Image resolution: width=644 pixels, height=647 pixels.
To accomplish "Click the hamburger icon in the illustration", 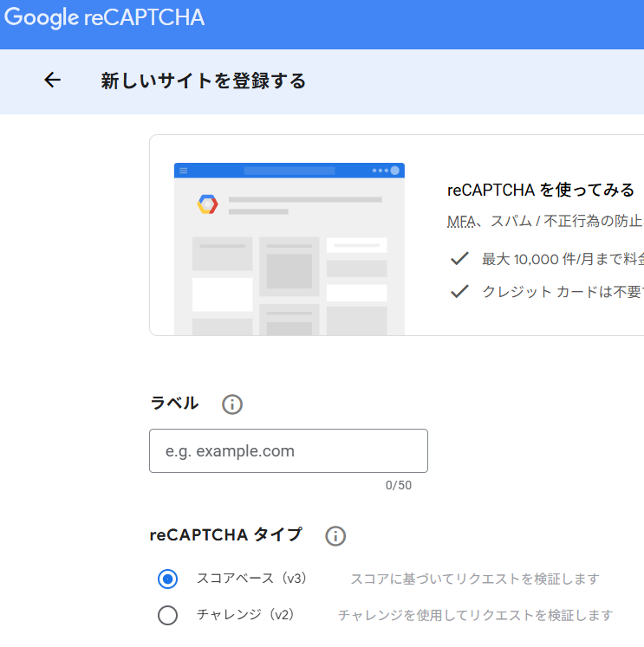I will (184, 171).
